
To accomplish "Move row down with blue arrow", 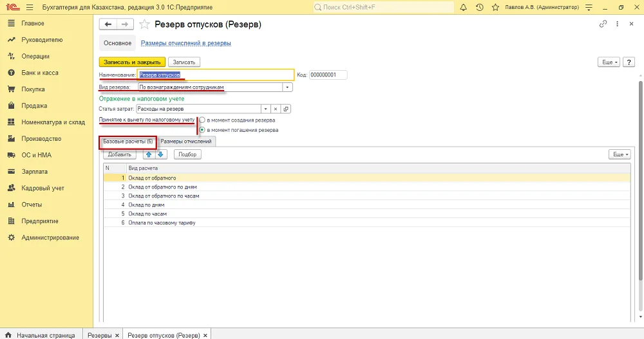I will coord(160,154).
